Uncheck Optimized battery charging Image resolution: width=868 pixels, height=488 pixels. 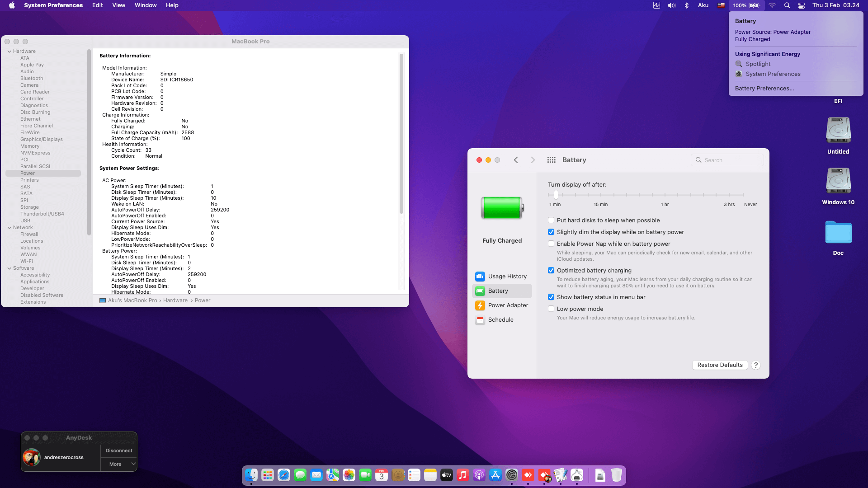(x=551, y=271)
